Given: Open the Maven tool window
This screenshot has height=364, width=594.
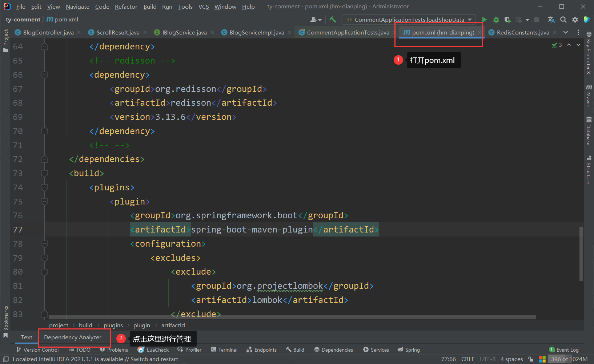Looking at the screenshot, I should point(589,96).
